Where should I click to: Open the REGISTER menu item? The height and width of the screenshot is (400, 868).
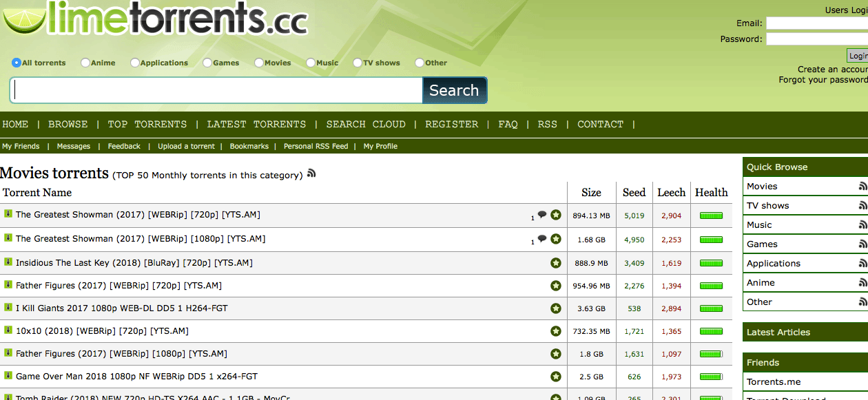[452, 125]
